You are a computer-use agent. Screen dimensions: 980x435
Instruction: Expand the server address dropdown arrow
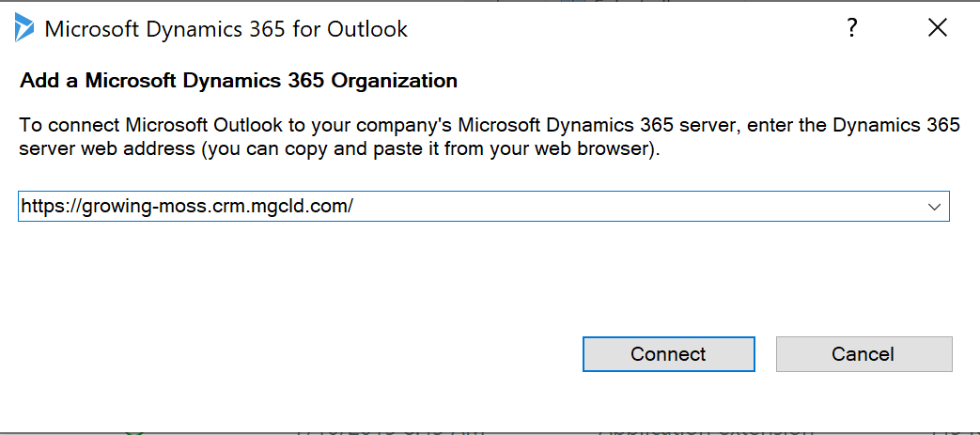click(934, 207)
